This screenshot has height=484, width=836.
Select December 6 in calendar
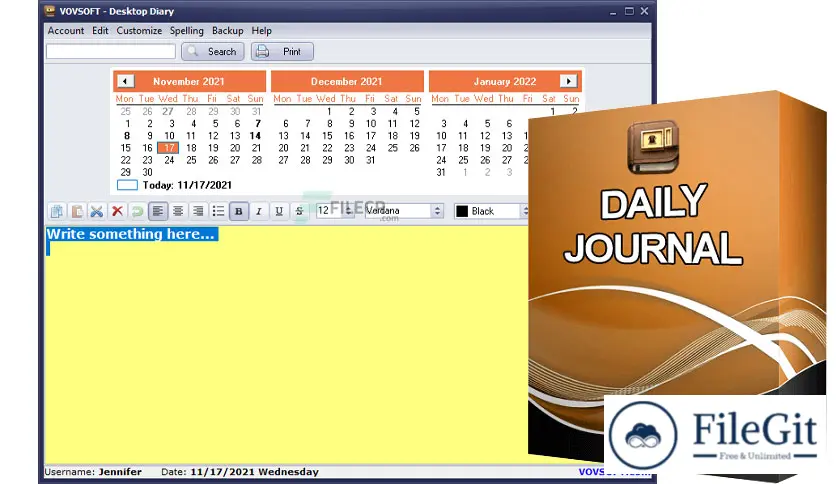pos(285,123)
